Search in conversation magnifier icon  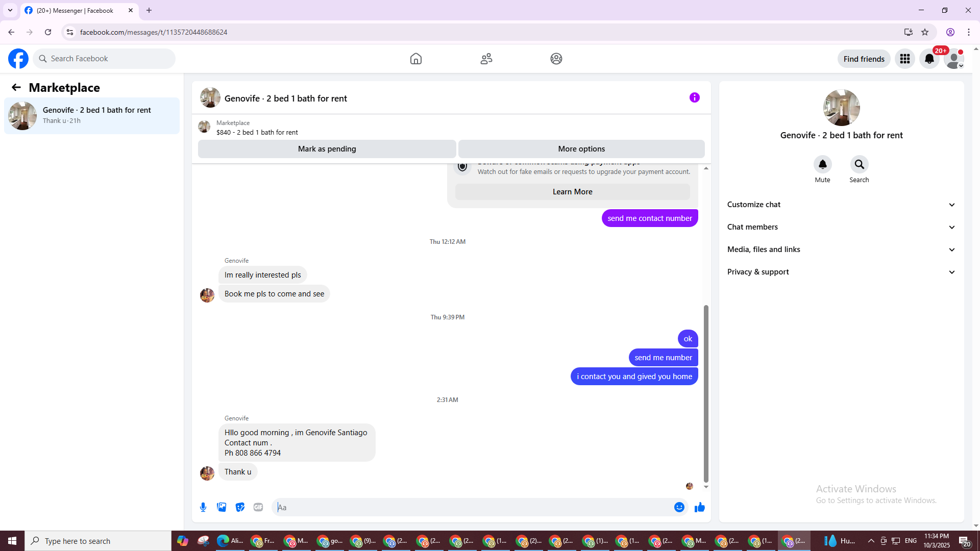tap(860, 164)
